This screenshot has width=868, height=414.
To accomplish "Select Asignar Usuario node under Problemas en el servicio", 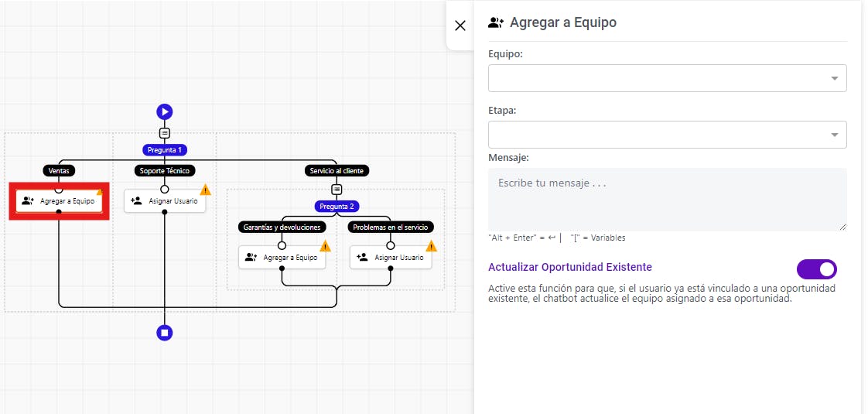I will (x=390, y=258).
